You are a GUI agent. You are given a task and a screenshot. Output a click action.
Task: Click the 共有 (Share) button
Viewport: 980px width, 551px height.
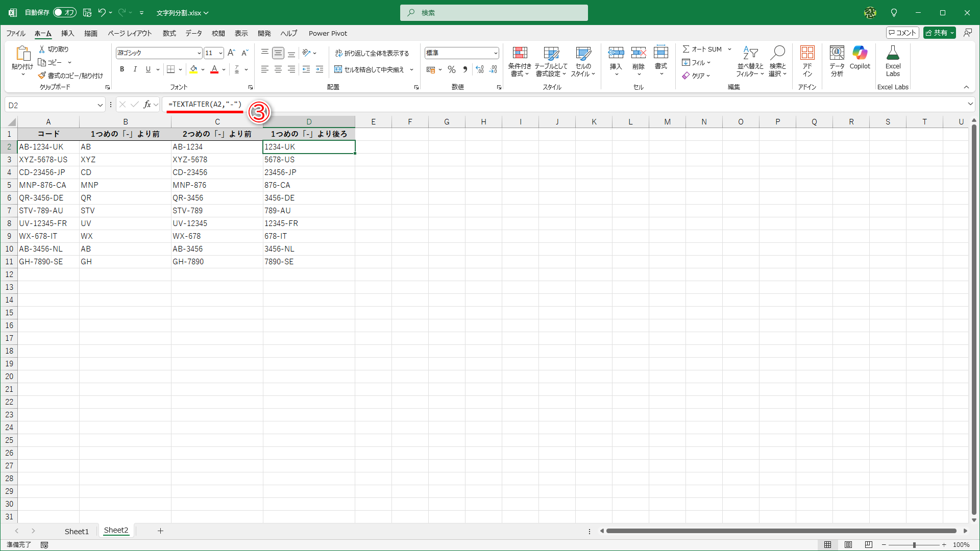(x=939, y=32)
